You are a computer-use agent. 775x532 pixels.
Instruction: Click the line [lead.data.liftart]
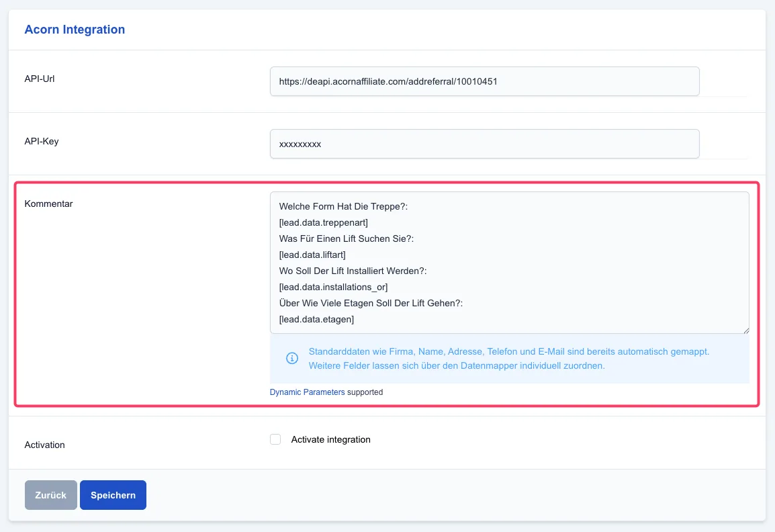[x=312, y=255]
